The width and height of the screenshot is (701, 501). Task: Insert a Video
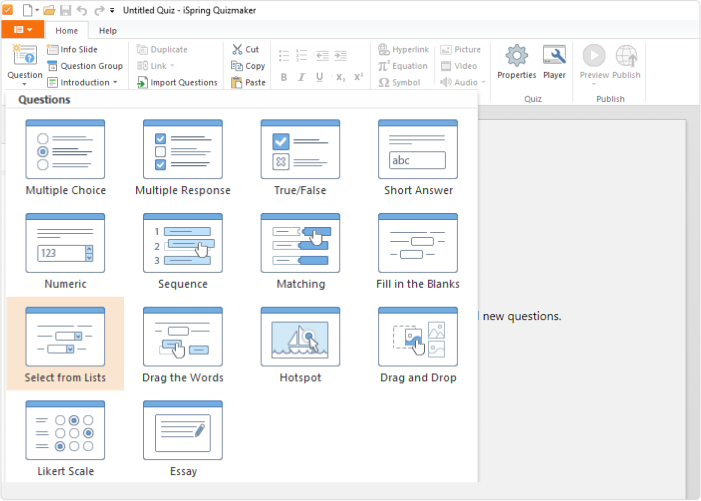tap(459, 66)
